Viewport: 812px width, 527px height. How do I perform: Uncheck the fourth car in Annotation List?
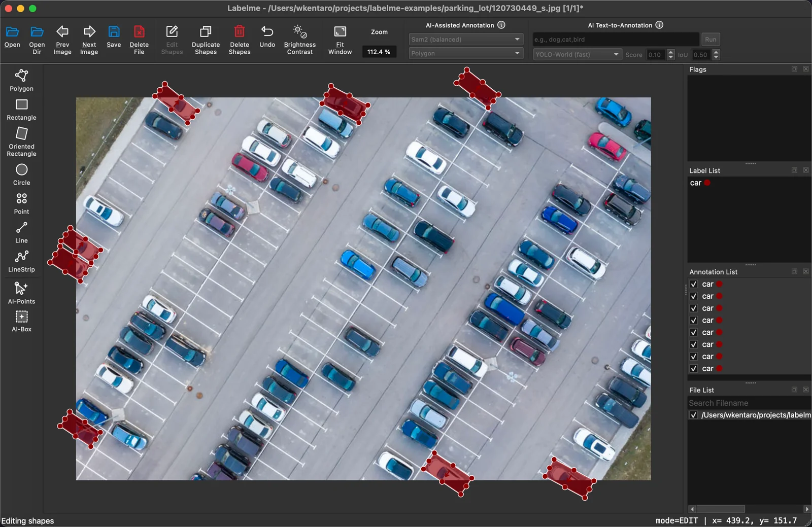(x=694, y=321)
